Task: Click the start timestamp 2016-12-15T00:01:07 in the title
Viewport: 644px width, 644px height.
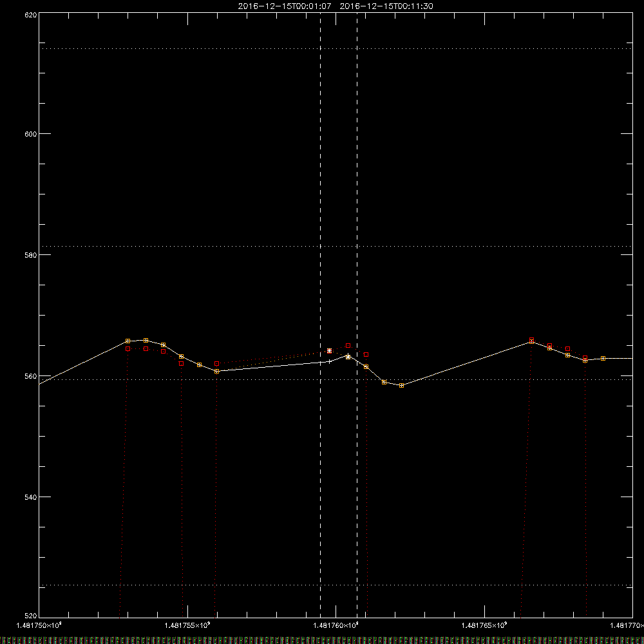Action: point(285,6)
